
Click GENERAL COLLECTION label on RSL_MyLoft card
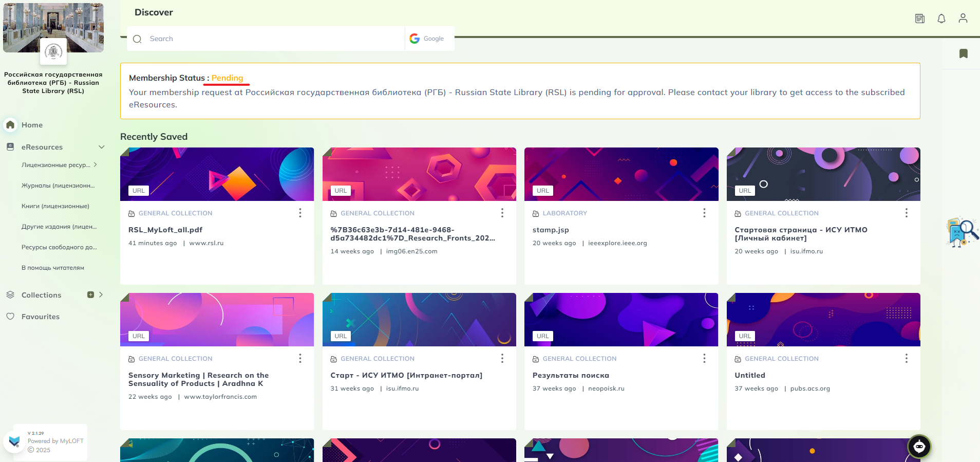coord(175,213)
